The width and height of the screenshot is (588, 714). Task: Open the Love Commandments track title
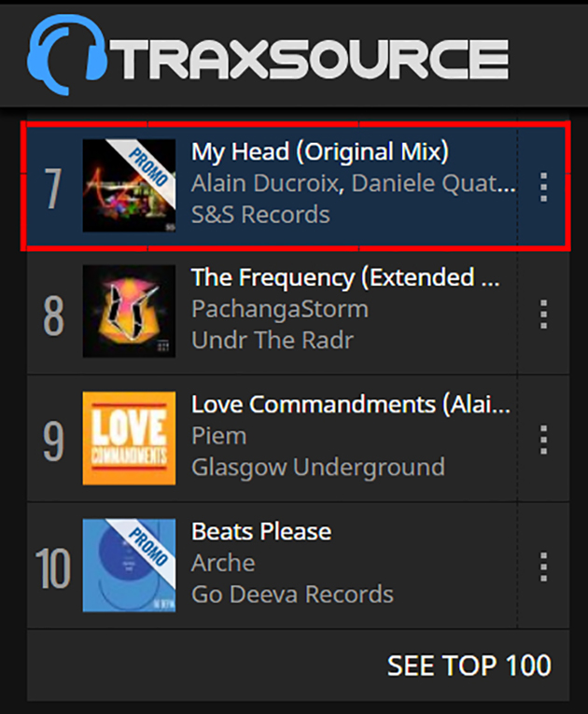click(x=351, y=404)
